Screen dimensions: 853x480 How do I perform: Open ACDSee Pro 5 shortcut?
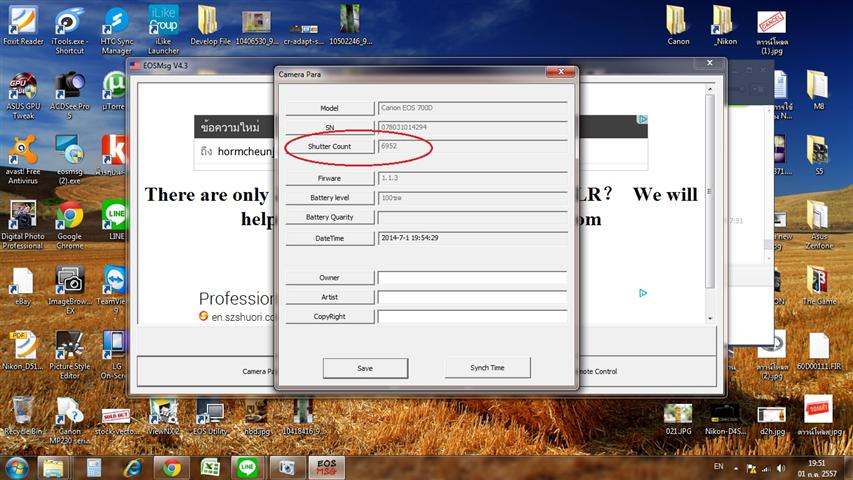click(x=70, y=96)
